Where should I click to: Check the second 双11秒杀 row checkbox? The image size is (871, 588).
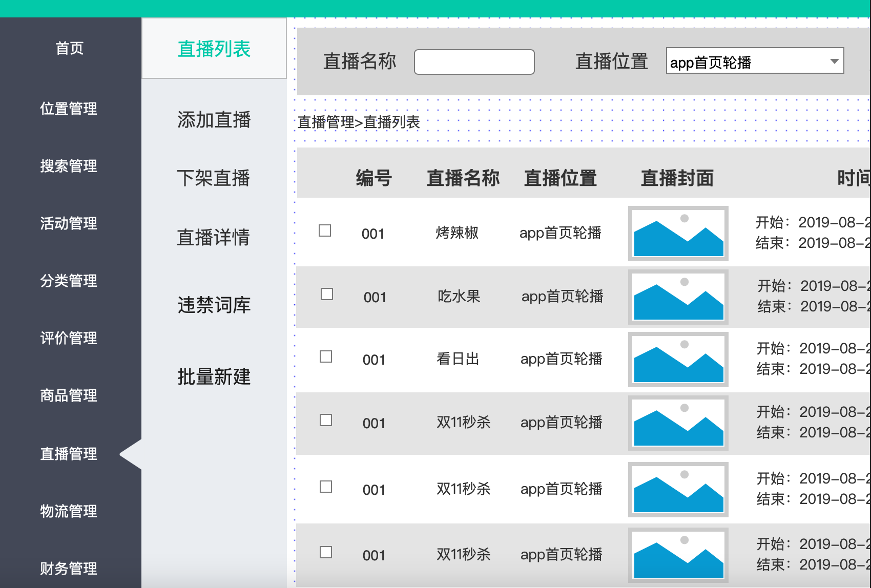(326, 487)
